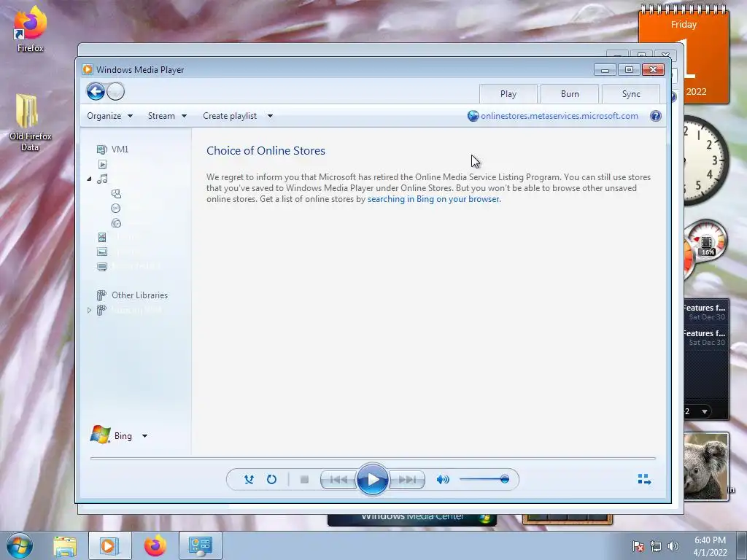Click Create playlist
747x560 pixels.
click(230, 116)
